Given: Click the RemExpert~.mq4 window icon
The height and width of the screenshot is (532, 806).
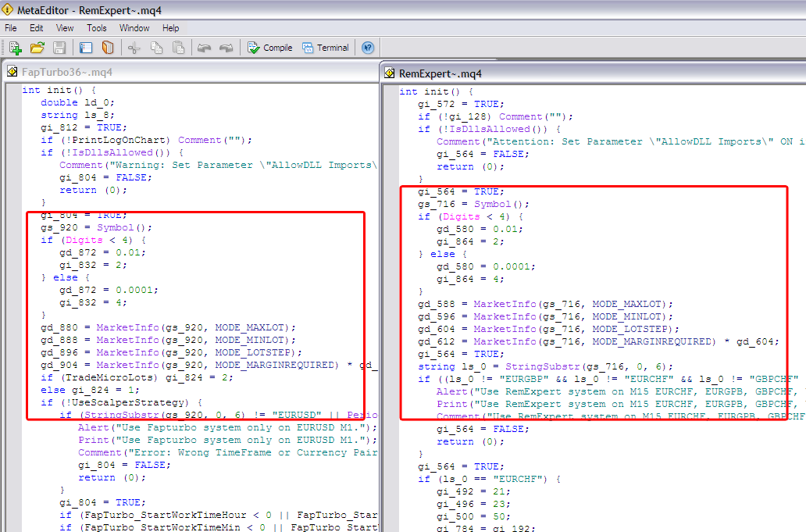Looking at the screenshot, I should [x=390, y=73].
